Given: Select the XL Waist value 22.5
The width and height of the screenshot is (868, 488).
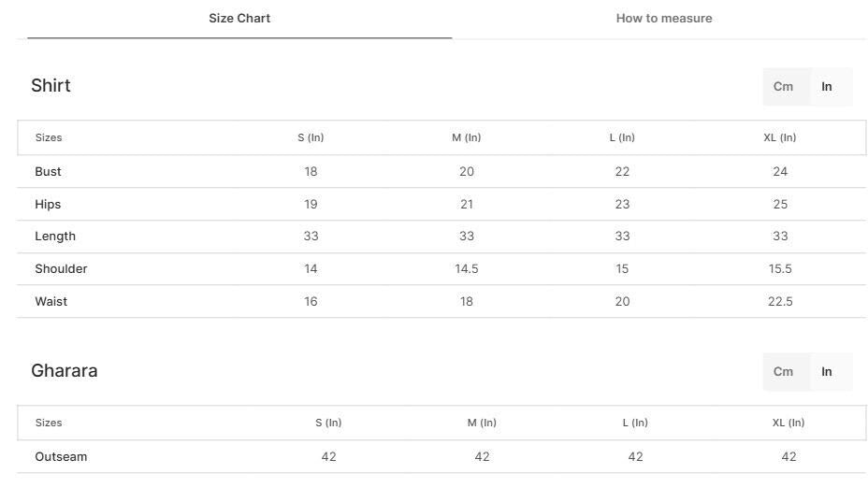Looking at the screenshot, I should point(780,302).
